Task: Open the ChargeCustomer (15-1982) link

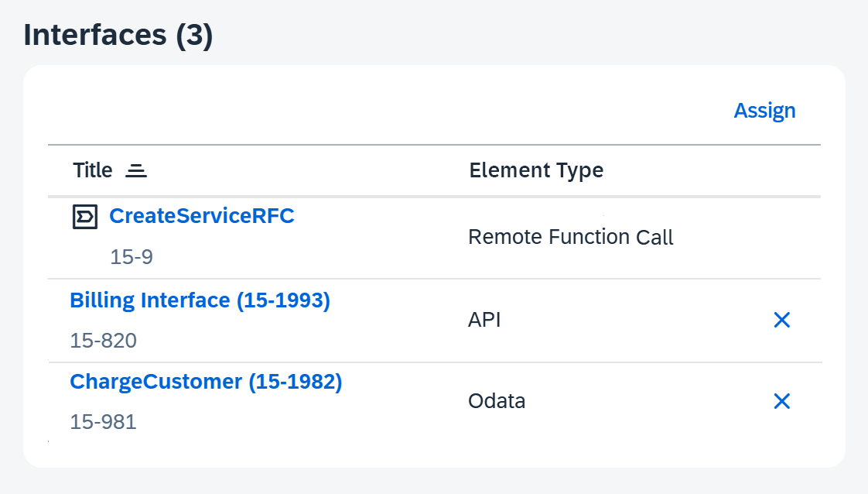Action: tap(206, 382)
